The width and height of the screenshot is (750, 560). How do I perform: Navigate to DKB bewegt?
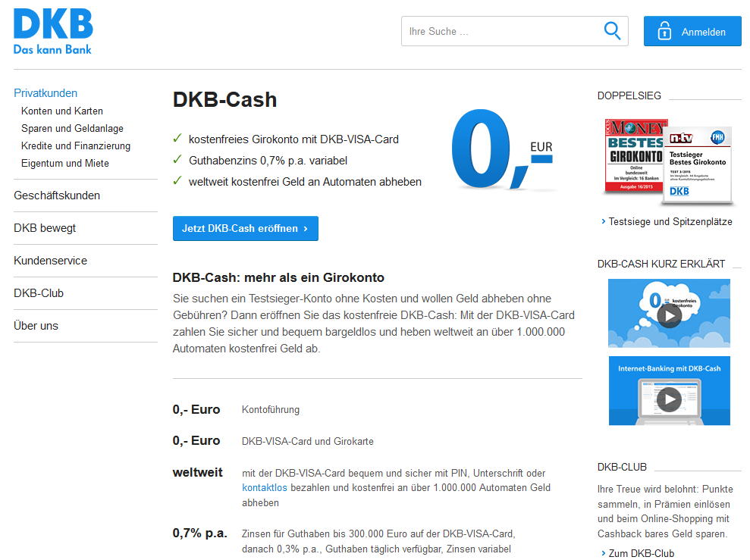[x=45, y=228]
